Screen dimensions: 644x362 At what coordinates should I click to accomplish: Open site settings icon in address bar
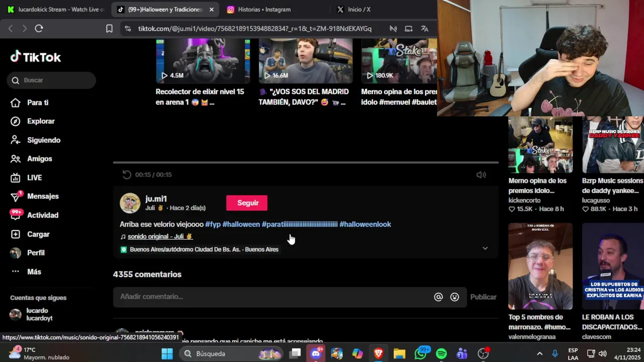point(128,29)
